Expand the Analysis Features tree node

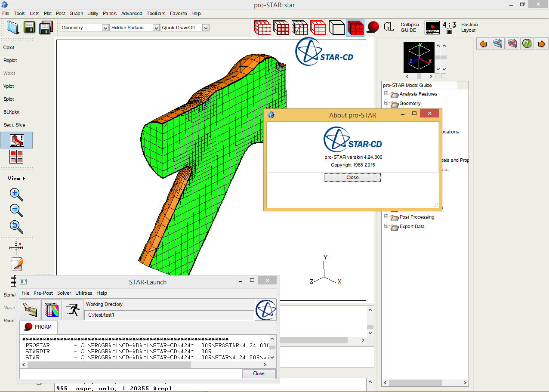[386, 93]
